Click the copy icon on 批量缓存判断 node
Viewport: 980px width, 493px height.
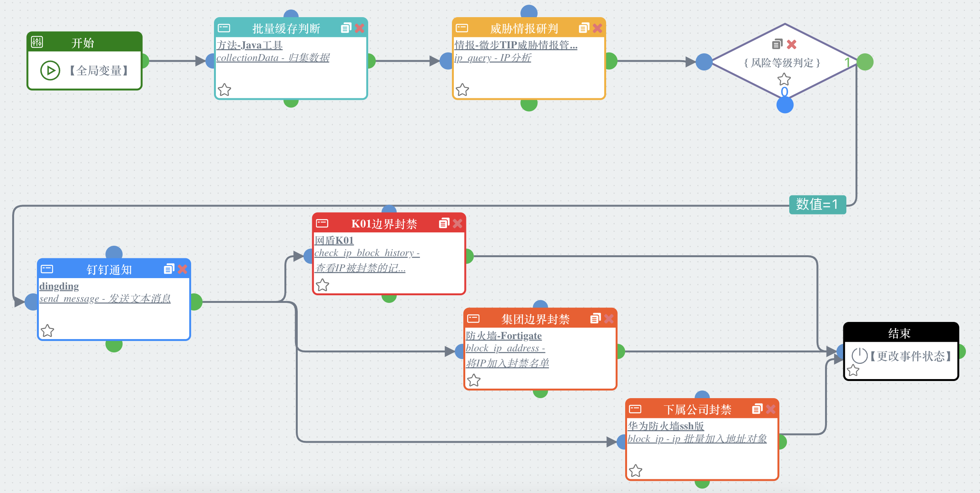345,28
